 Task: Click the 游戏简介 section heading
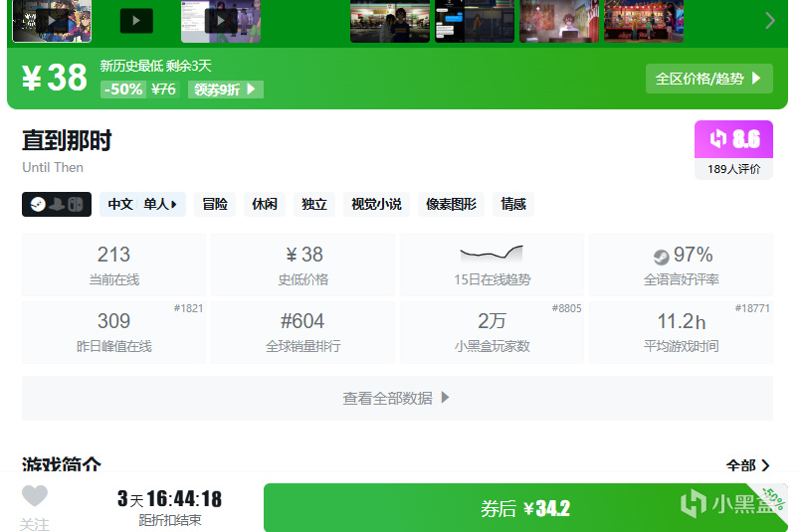tap(62, 464)
